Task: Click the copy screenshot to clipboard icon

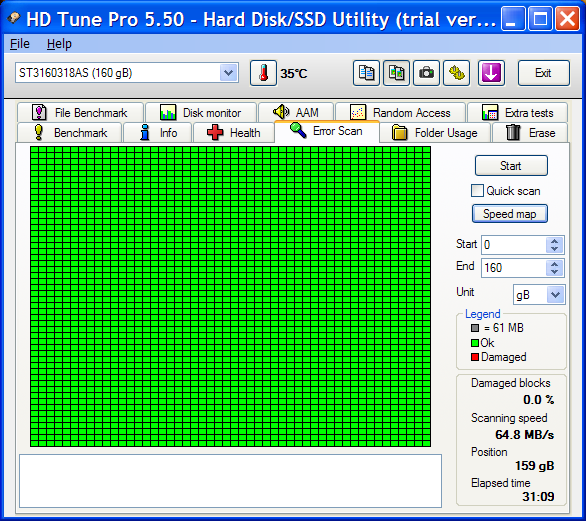Action: click(x=396, y=73)
